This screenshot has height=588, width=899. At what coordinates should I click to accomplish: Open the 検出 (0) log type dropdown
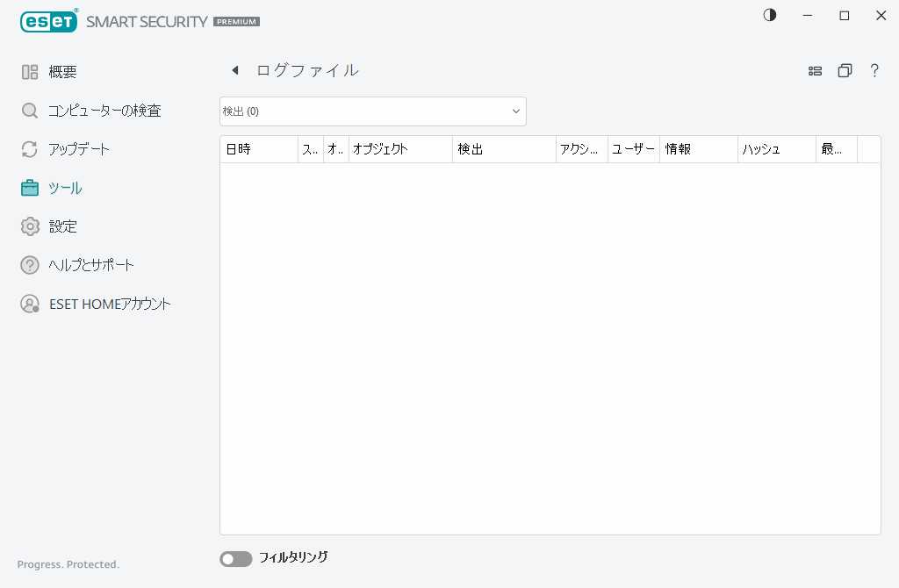[372, 111]
